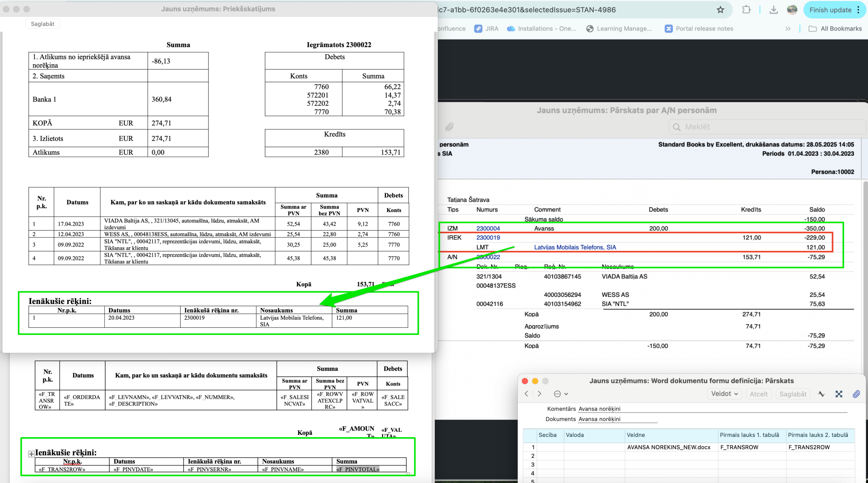Image resolution: width=868 pixels, height=483 pixels.
Task: Go to previous record in the Word definīcija window
Action: tap(527, 394)
